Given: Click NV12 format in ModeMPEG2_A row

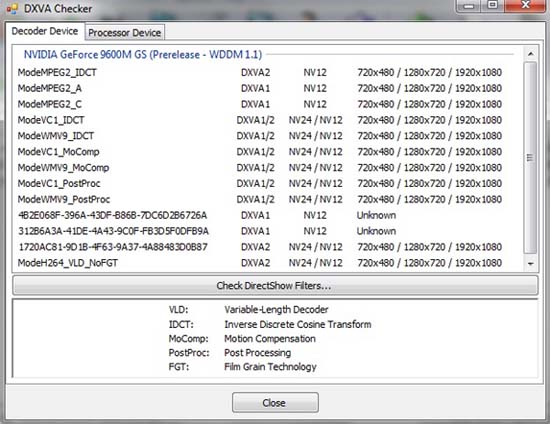Looking at the screenshot, I should coord(315,88).
